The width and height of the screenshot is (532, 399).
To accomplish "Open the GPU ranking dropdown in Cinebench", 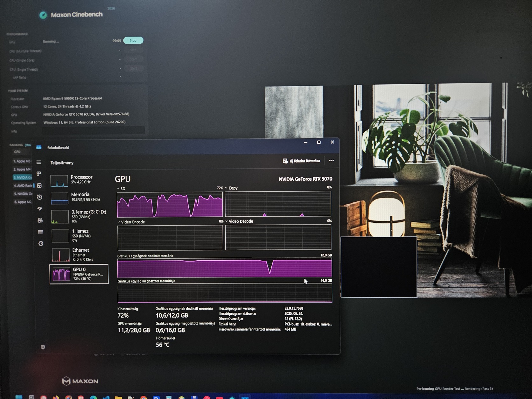I will pos(22,152).
